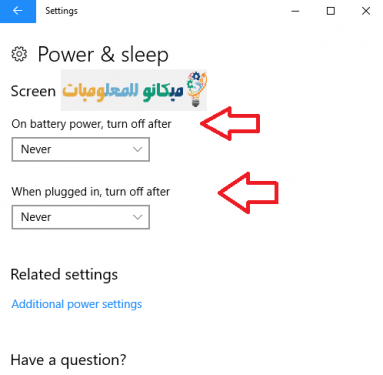Click the Related settings heading
The height and width of the screenshot is (375, 383).
click(64, 275)
